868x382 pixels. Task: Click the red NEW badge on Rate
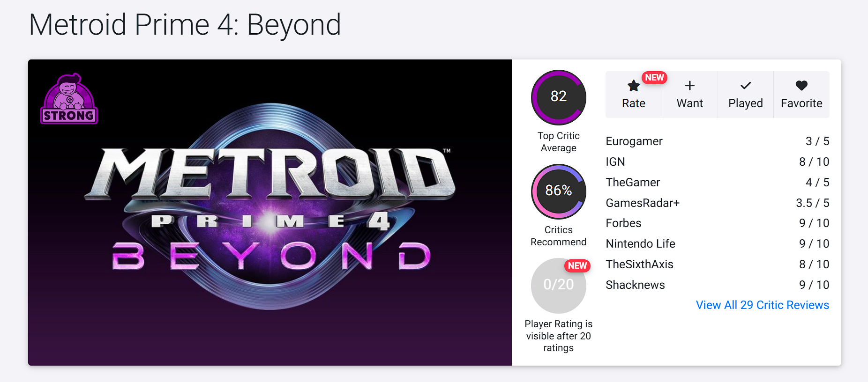point(654,78)
